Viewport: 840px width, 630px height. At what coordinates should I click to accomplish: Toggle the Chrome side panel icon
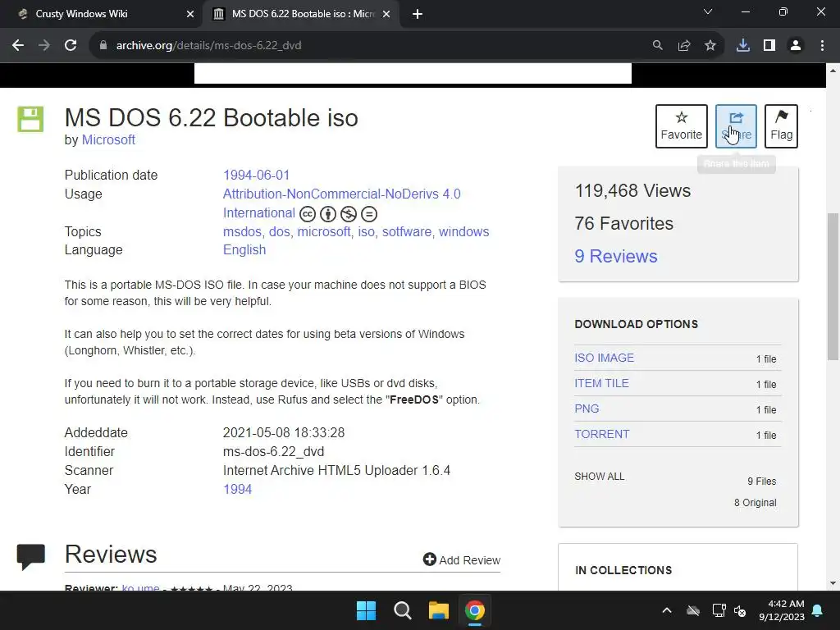pos(769,46)
